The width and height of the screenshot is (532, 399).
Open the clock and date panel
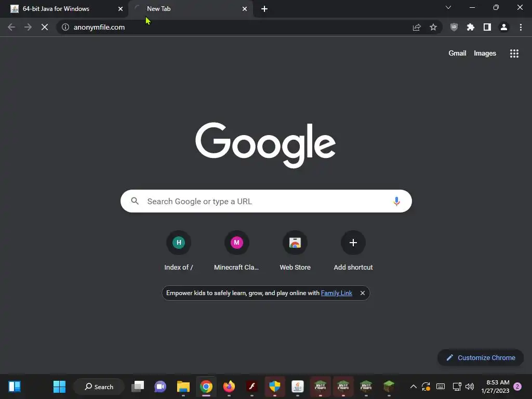[495, 387]
